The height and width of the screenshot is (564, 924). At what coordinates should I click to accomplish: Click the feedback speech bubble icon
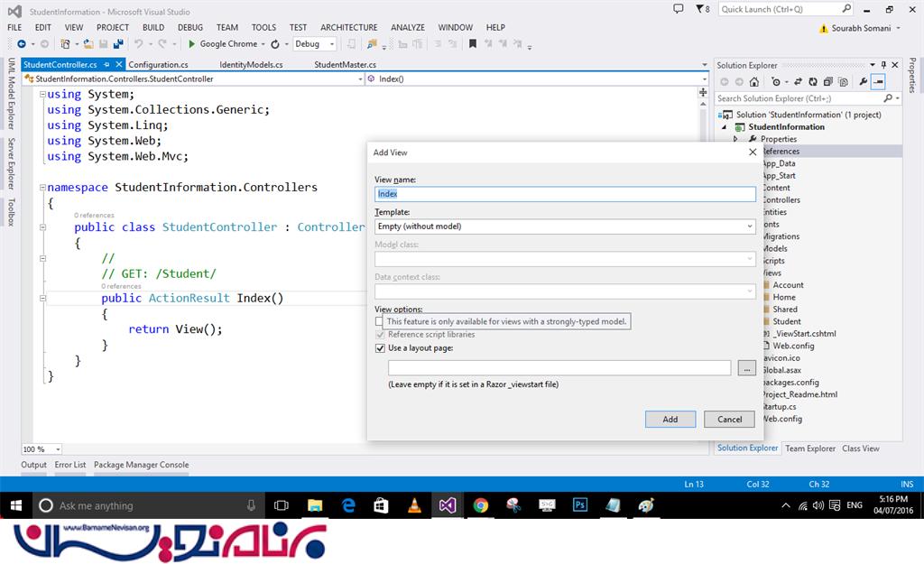[x=679, y=9]
